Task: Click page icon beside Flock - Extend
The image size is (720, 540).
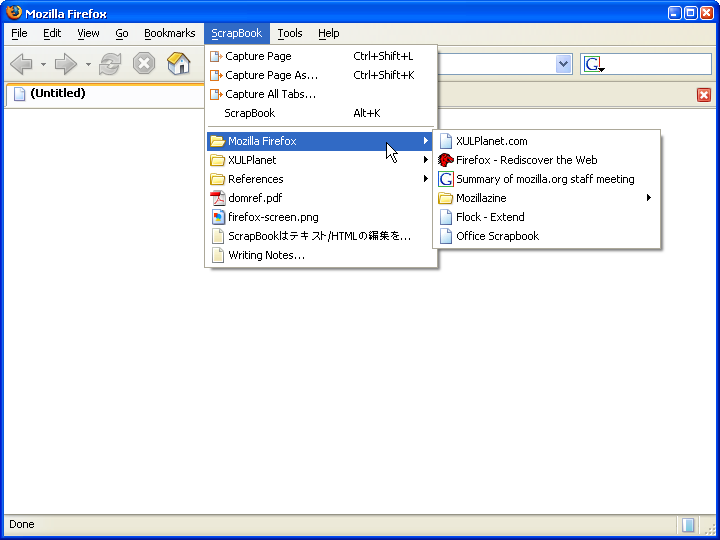Action: coord(445,217)
